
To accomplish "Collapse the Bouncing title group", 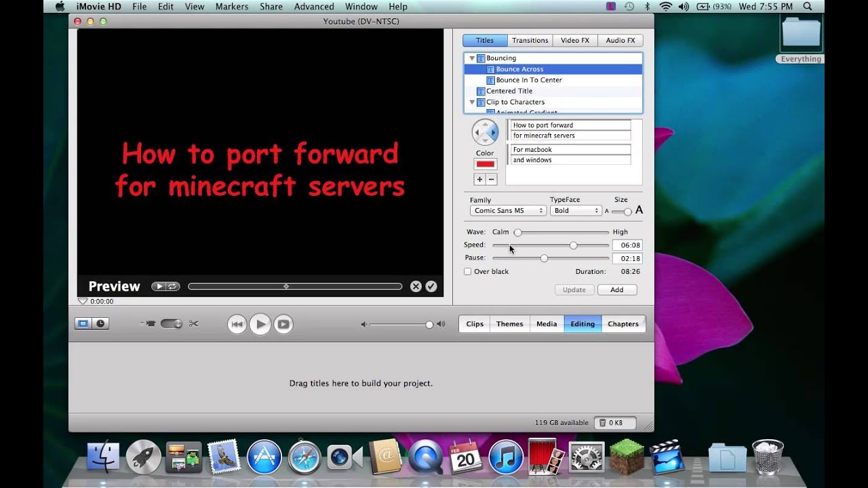I will [472, 58].
